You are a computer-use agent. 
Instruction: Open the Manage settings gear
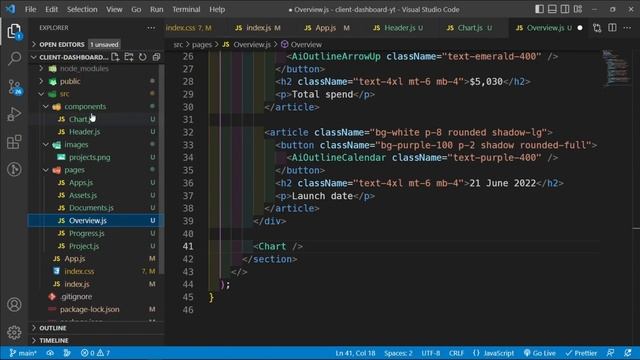click(x=14, y=332)
